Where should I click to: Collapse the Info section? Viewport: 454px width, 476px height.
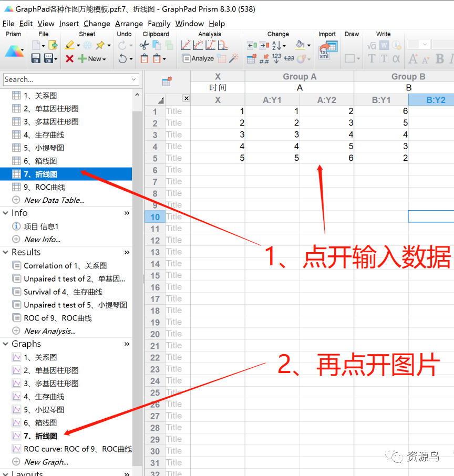5,213
